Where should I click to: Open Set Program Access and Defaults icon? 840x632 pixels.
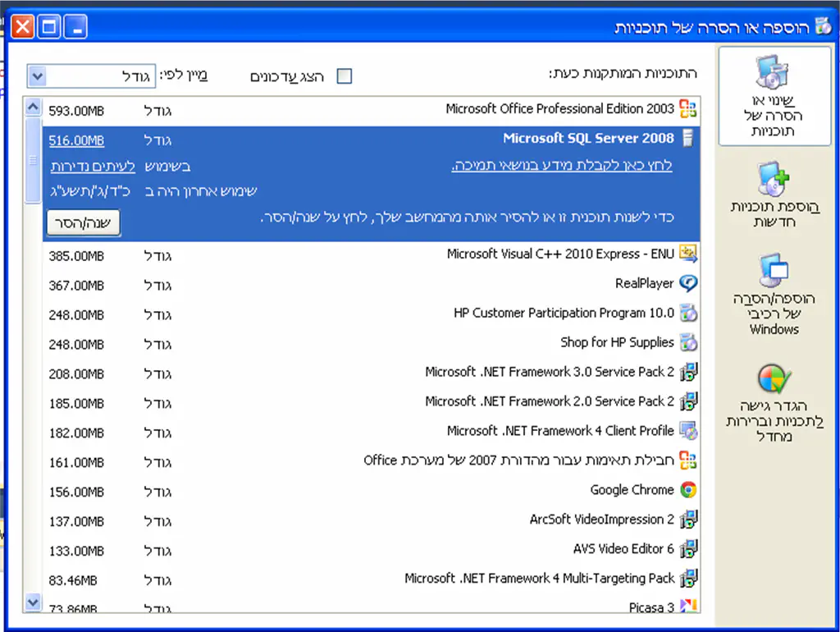(773, 379)
